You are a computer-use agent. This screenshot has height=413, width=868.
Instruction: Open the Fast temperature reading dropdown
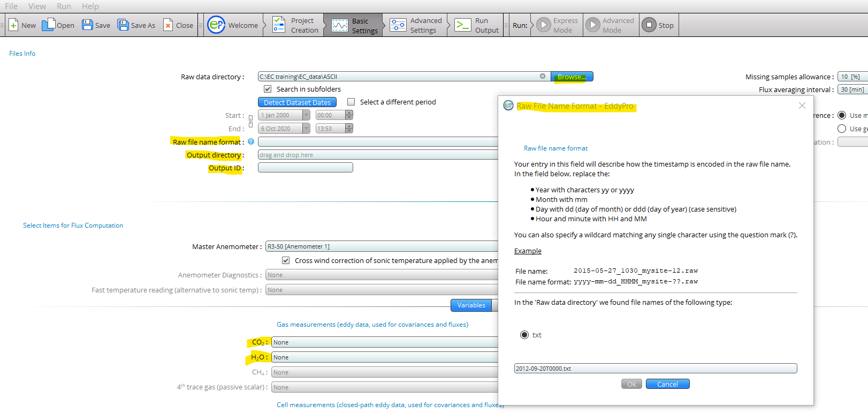[x=382, y=290]
